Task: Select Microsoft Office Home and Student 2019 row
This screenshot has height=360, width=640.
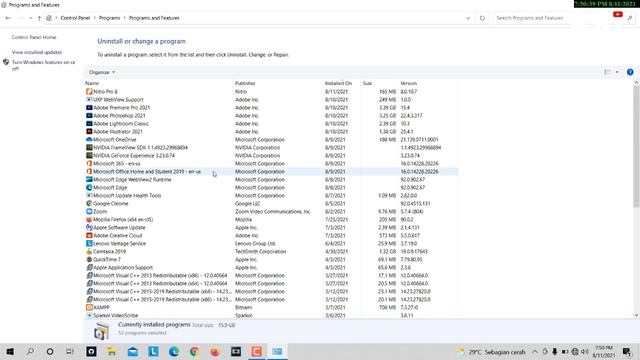Action: click(271, 171)
